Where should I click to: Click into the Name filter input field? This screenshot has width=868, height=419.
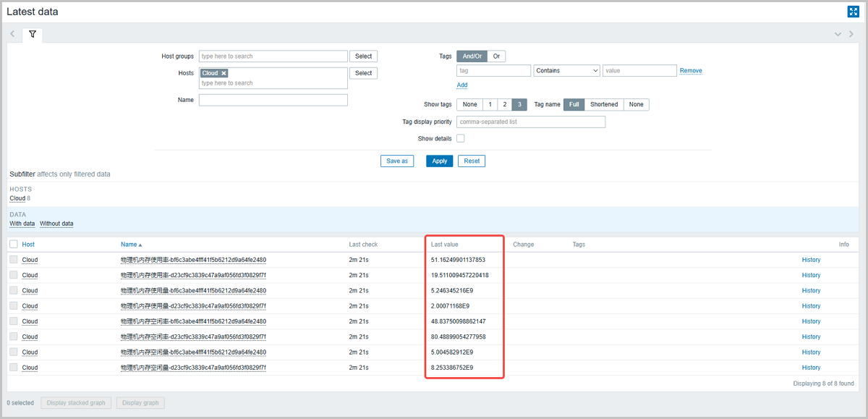click(273, 100)
